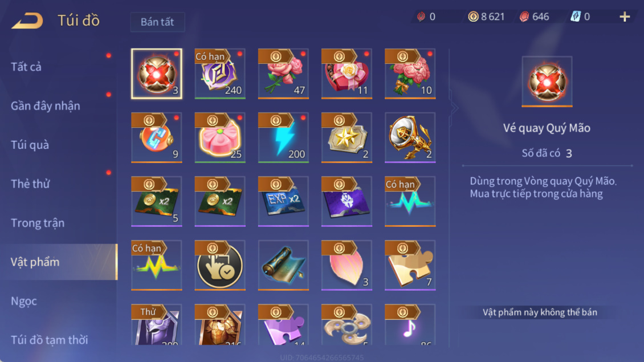Viewport: 644px width, 362px height.
Task: Open Túi đồ tạm thời tab
Action: (49, 340)
